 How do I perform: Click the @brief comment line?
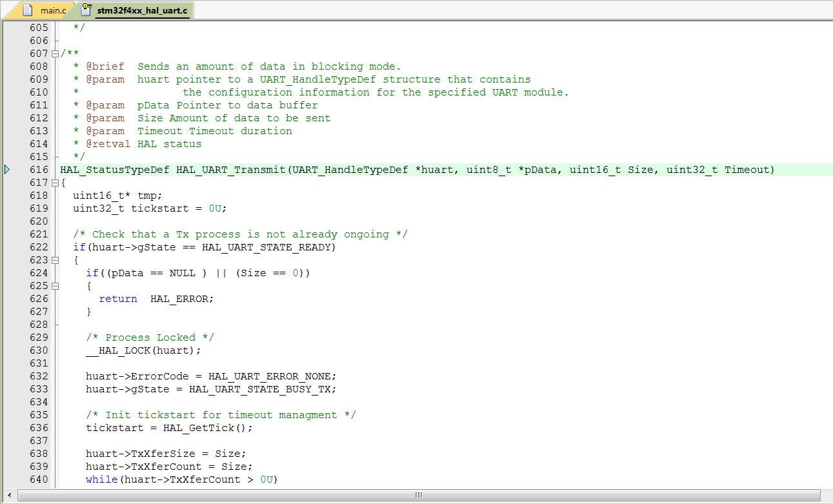237,66
